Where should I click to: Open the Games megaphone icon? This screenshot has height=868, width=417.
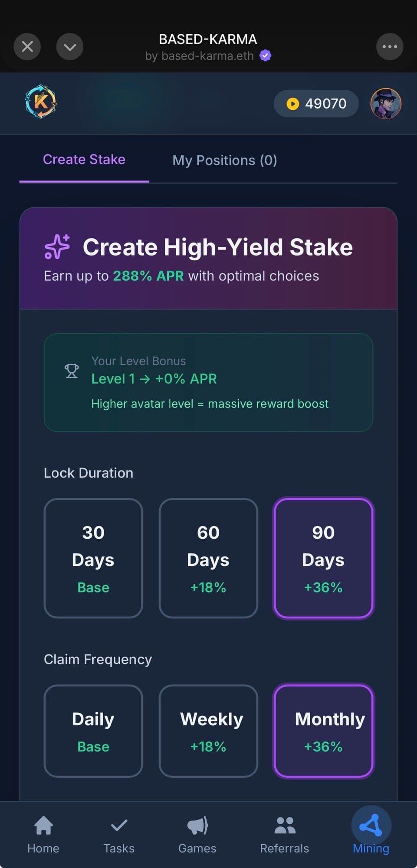pyautogui.click(x=197, y=825)
